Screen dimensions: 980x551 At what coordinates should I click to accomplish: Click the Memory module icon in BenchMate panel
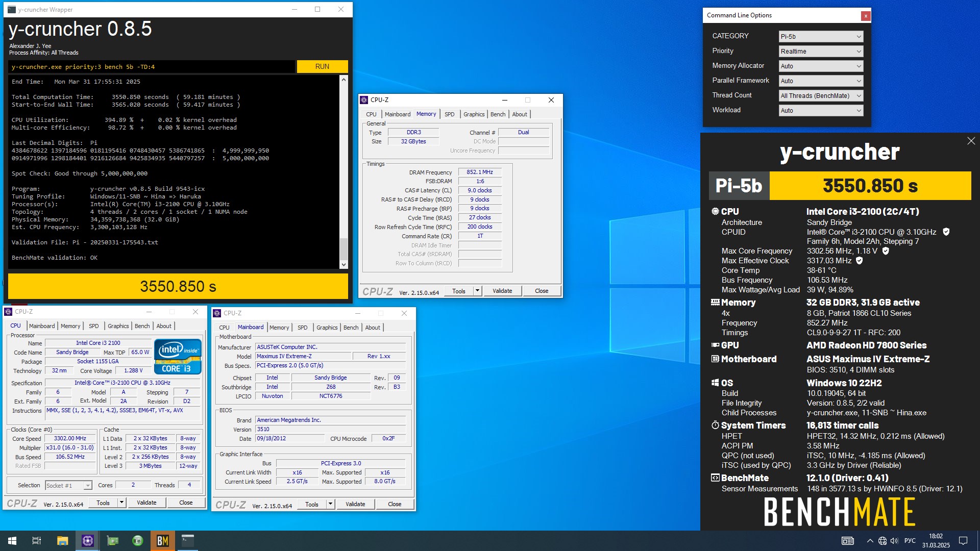715,303
